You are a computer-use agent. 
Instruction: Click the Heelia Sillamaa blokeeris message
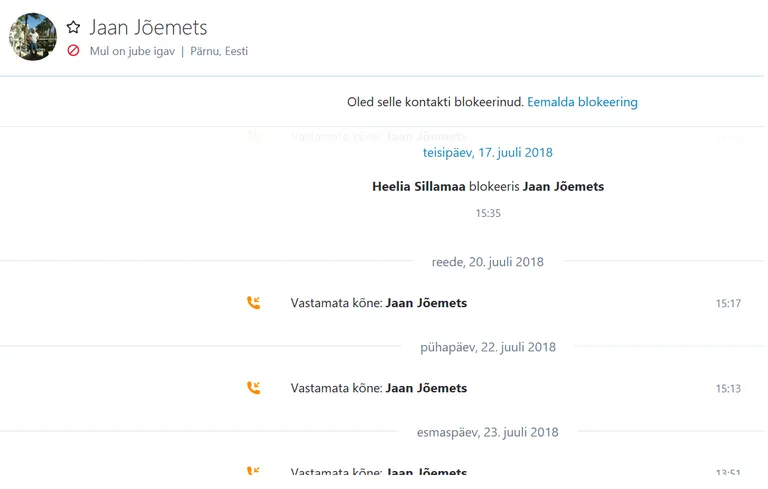pyautogui.click(x=488, y=186)
